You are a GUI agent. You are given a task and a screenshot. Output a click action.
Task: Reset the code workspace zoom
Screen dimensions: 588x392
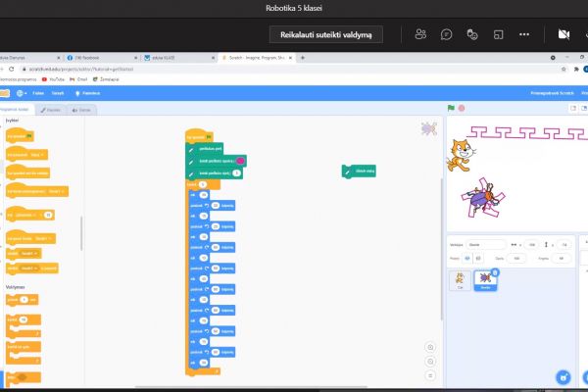pos(430,375)
